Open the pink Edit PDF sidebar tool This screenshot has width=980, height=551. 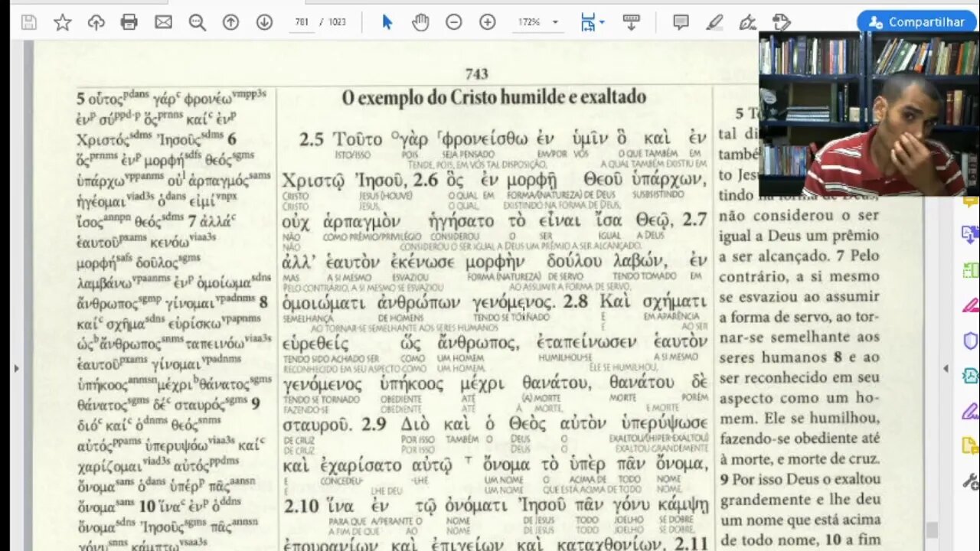pyautogui.click(x=970, y=305)
